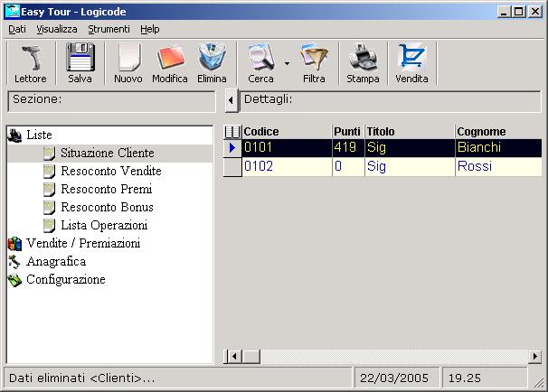Delete the record using Elimina
The height and width of the screenshot is (392, 548).
pos(212,63)
